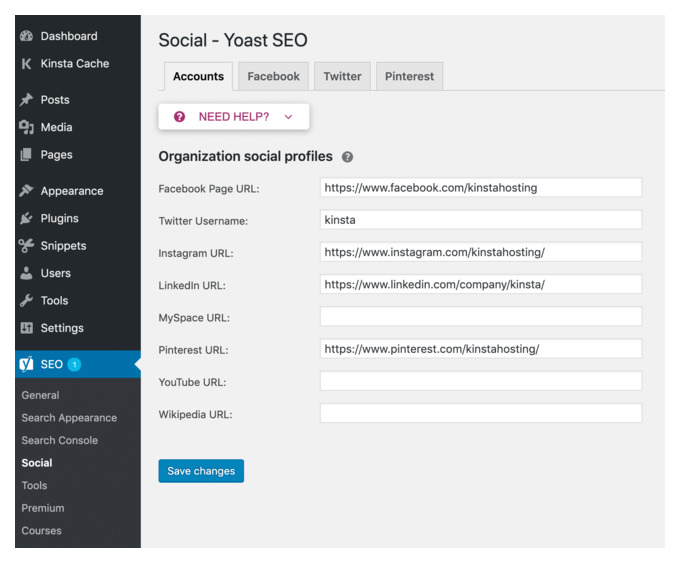
Task: Focus the Facebook Page URL field
Action: [481, 188]
